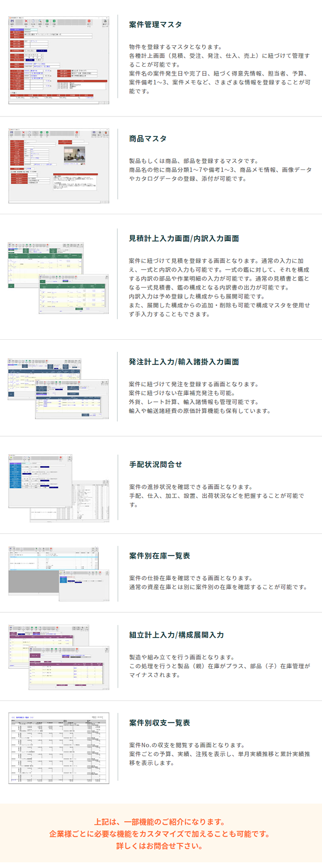Open the 案件別収支一覧表 report thumbnail
322x868 pixels.
(x=58, y=748)
